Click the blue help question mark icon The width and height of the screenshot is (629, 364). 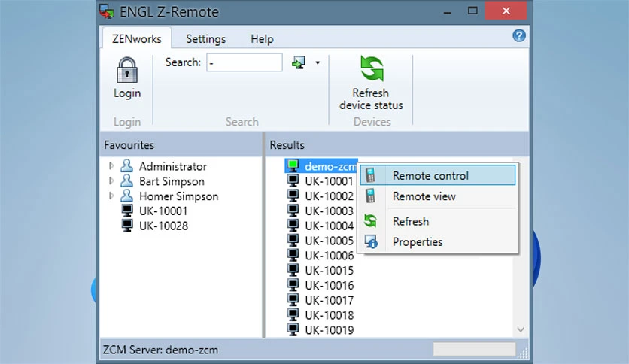[x=518, y=35]
